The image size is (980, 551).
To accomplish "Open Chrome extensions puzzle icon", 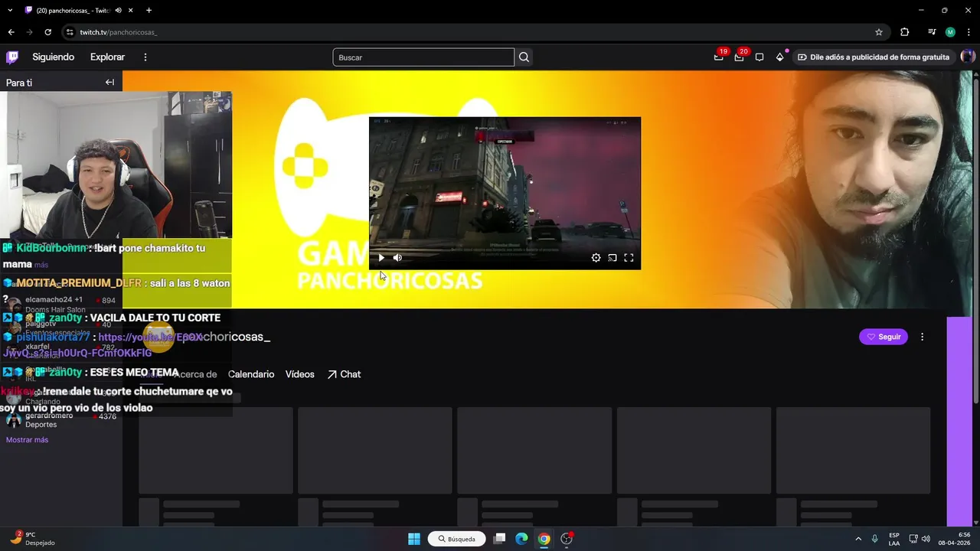I will click(905, 32).
